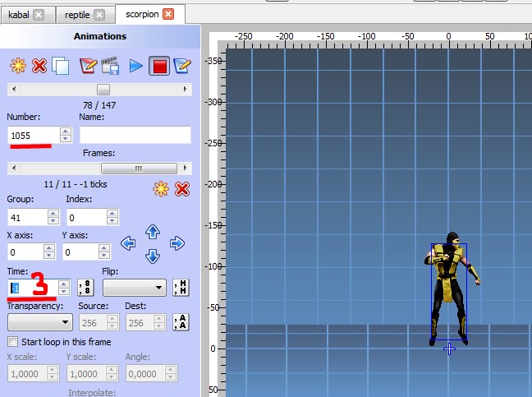Viewport: 532px width, 397px height.
Task: Decrease animation Number with down stepper
Action: click(66, 139)
